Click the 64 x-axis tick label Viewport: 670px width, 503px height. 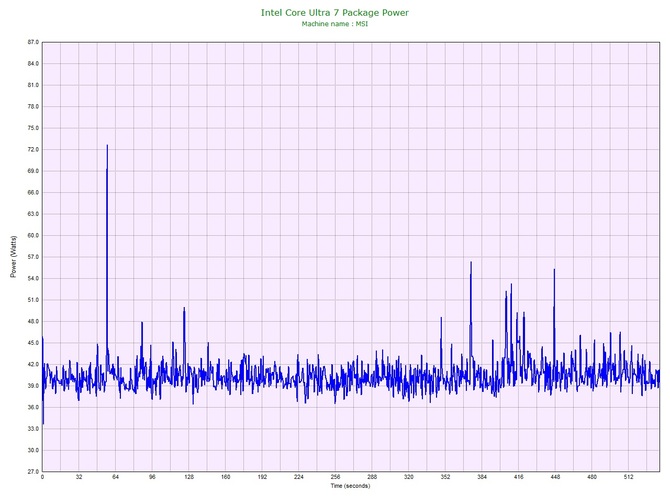[115, 478]
